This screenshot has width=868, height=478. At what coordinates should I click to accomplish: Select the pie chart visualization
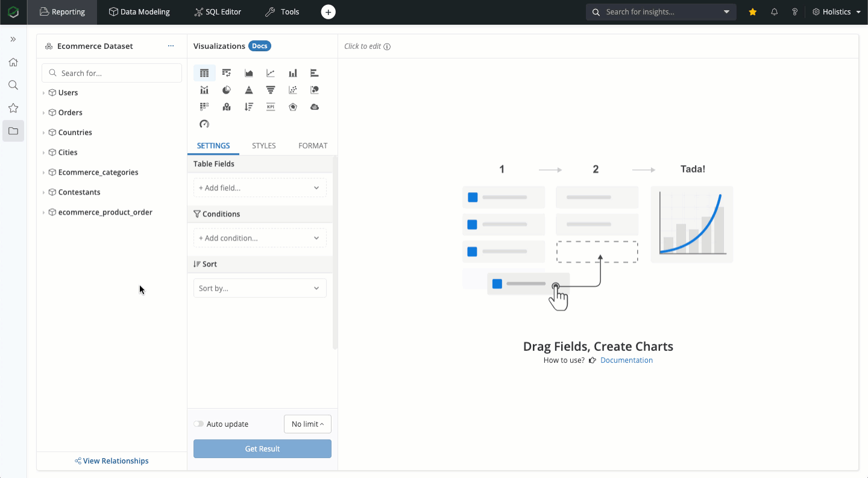[x=227, y=90]
